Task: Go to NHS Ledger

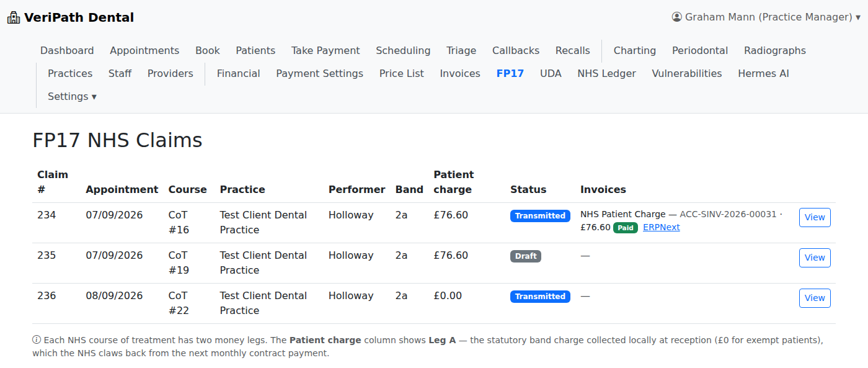Action: (607, 73)
